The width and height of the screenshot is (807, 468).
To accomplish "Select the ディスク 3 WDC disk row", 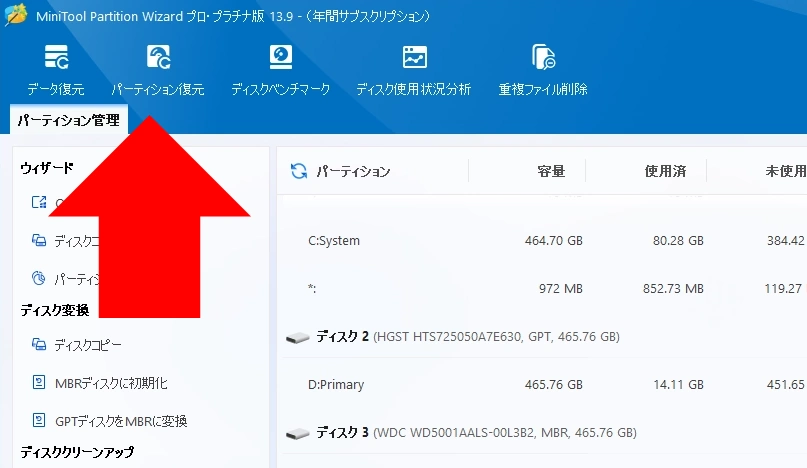I will (545, 433).
